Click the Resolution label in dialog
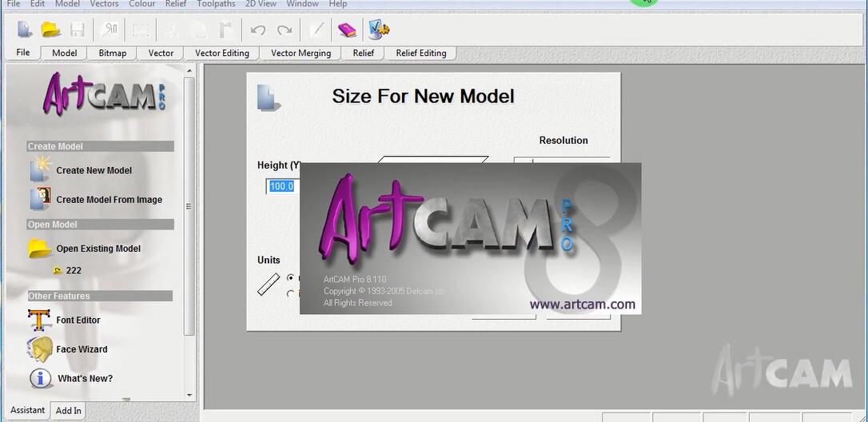 (x=563, y=141)
